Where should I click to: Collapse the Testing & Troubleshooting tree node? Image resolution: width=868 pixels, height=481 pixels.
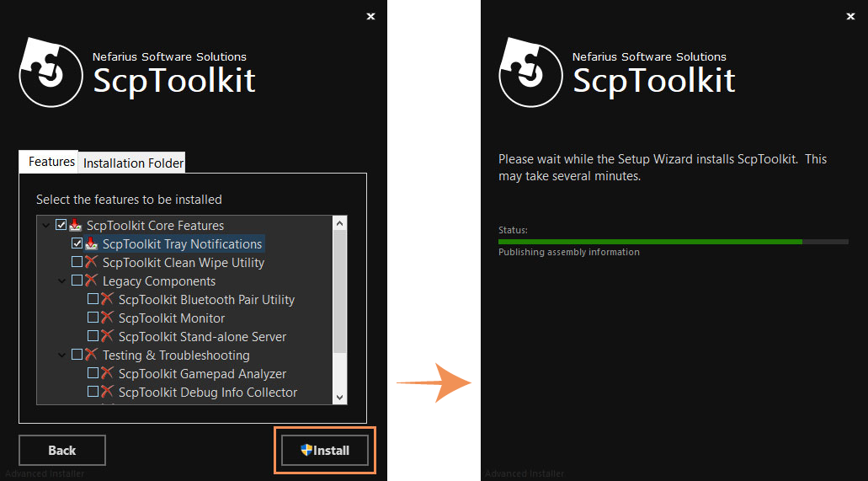click(61, 355)
